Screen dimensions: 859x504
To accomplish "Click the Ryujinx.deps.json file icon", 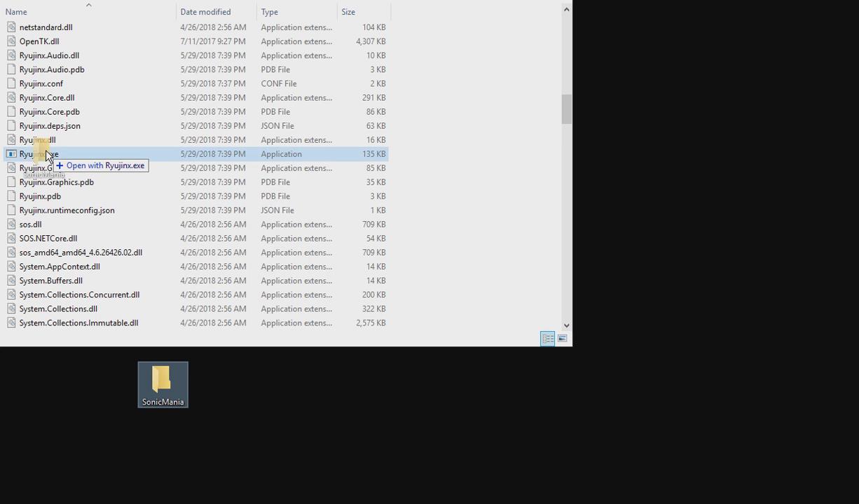I will tap(11, 125).
